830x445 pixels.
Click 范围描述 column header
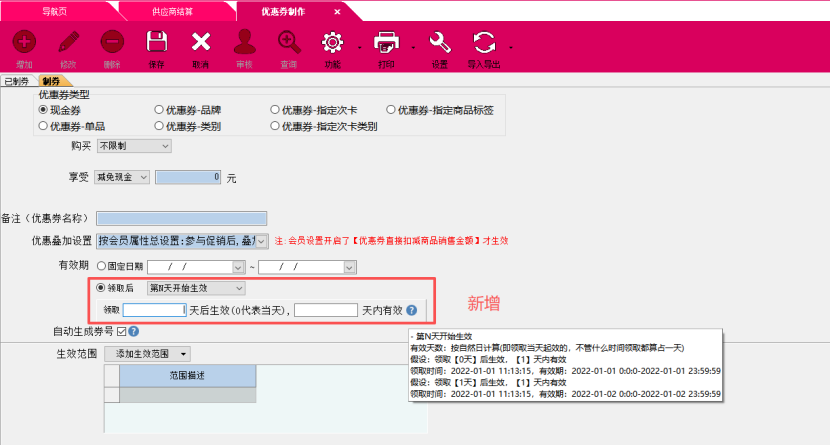pyautogui.click(x=187, y=376)
